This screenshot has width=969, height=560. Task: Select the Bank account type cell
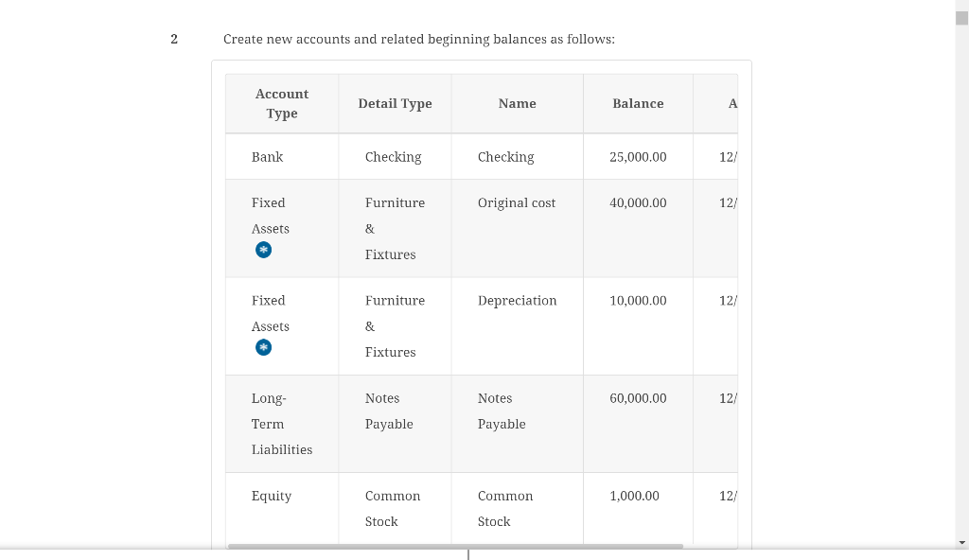click(x=267, y=157)
